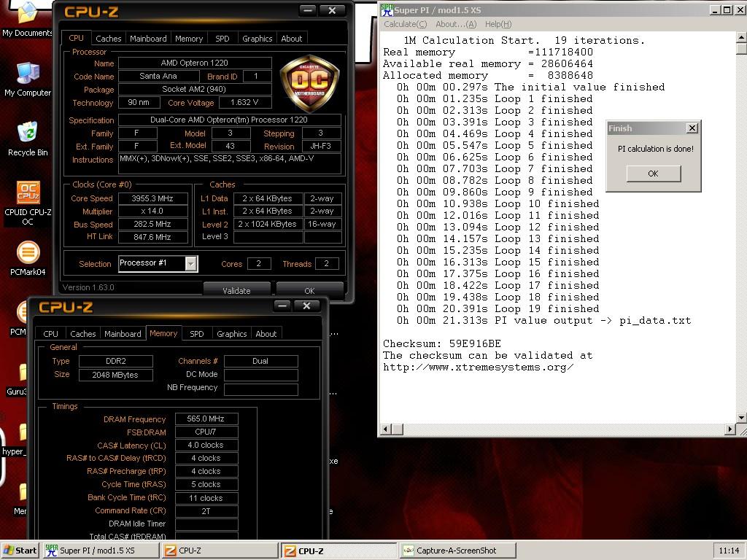Click the Bank Cycle Time value 11 clocks
This screenshot has height=560, width=747.
(206, 498)
